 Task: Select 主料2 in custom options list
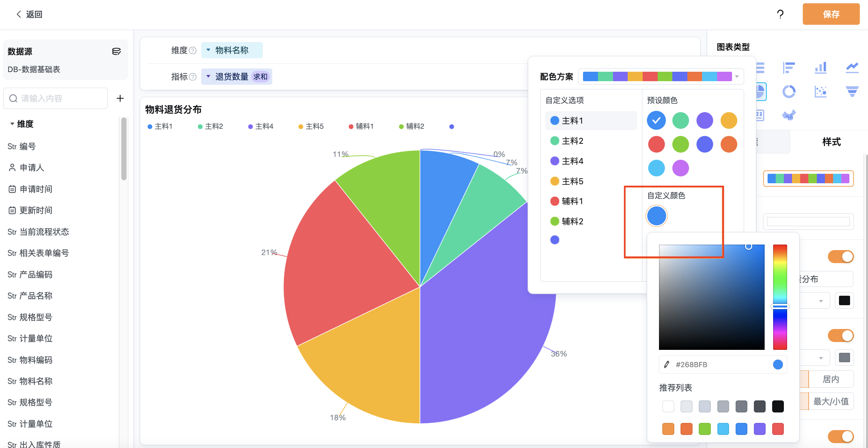click(572, 141)
